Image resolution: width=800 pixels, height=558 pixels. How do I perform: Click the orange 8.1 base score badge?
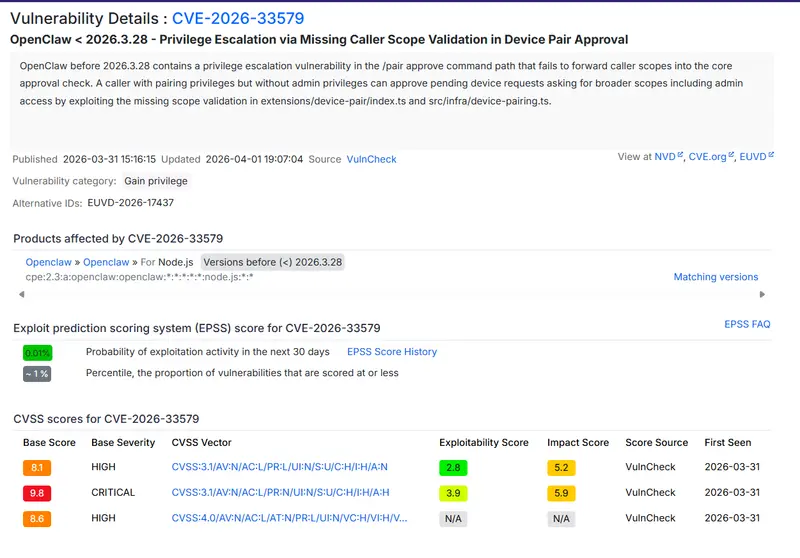37,467
